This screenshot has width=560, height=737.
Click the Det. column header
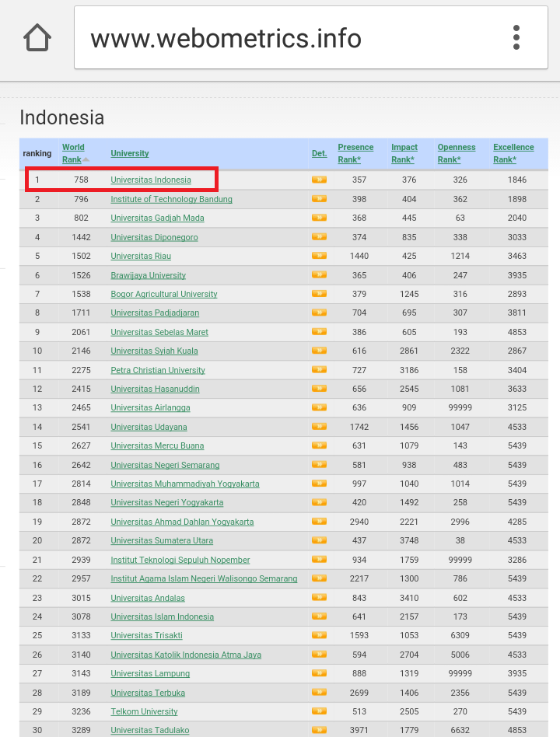(319, 153)
